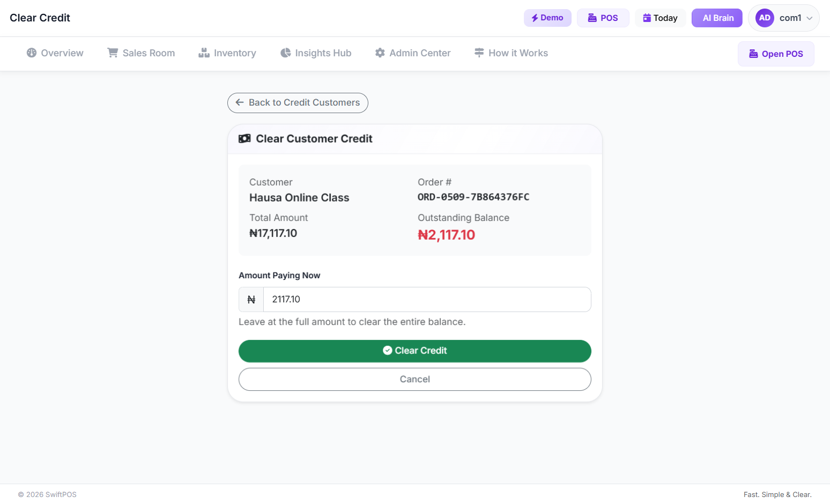Go back to Credit Customers
Viewport: 830px width, 504px height.
tap(298, 103)
